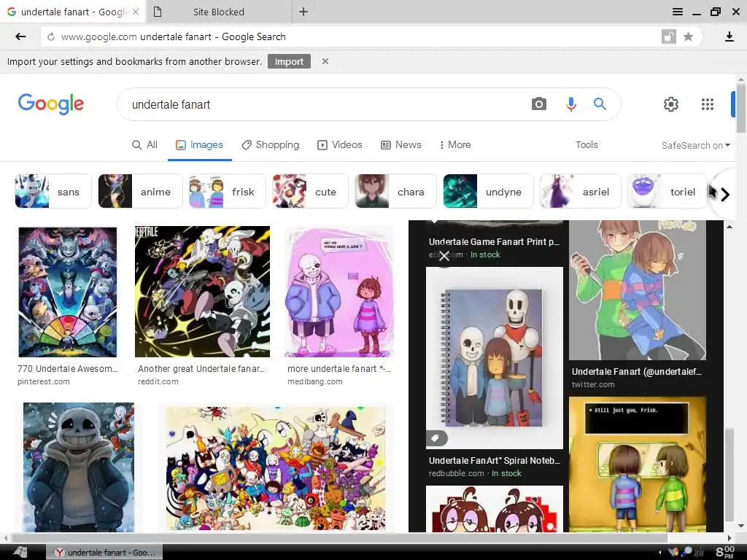
Task: Select the Images tab
Action: pyautogui.click(x=200, y=145)
